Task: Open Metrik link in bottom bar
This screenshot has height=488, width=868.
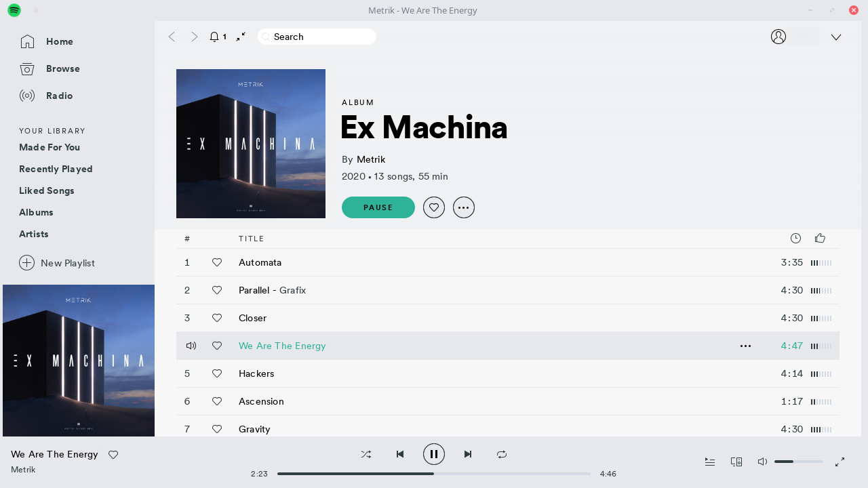Action: (23, 469)
